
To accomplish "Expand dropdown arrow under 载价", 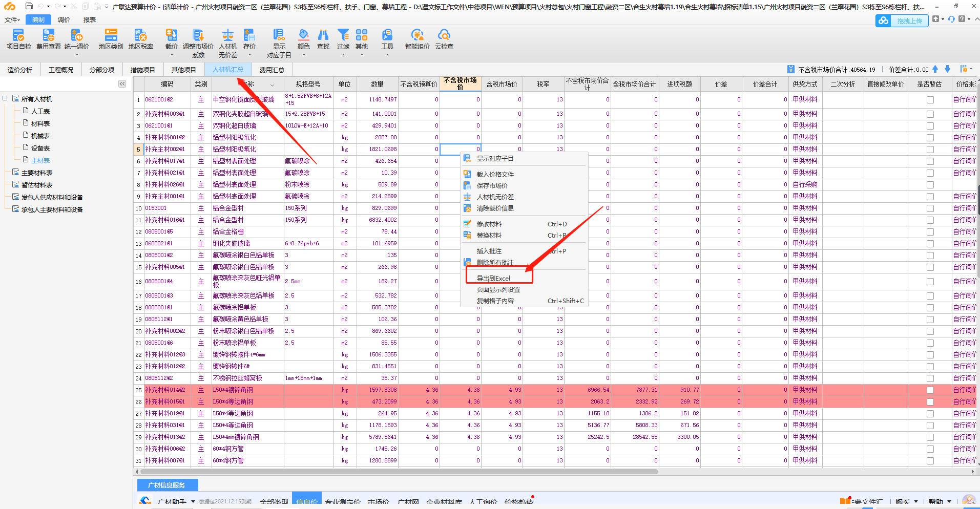I will click(171, 54).
